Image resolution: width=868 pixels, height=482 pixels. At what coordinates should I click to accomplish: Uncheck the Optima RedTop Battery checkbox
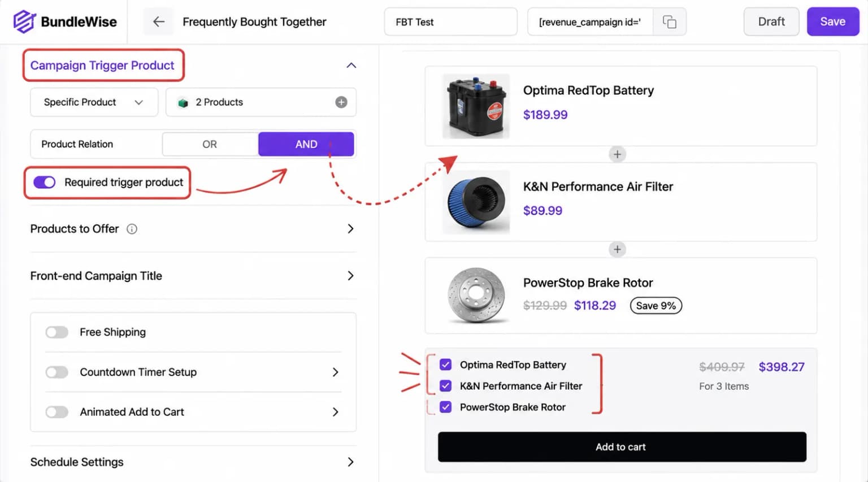coord(445,364)
